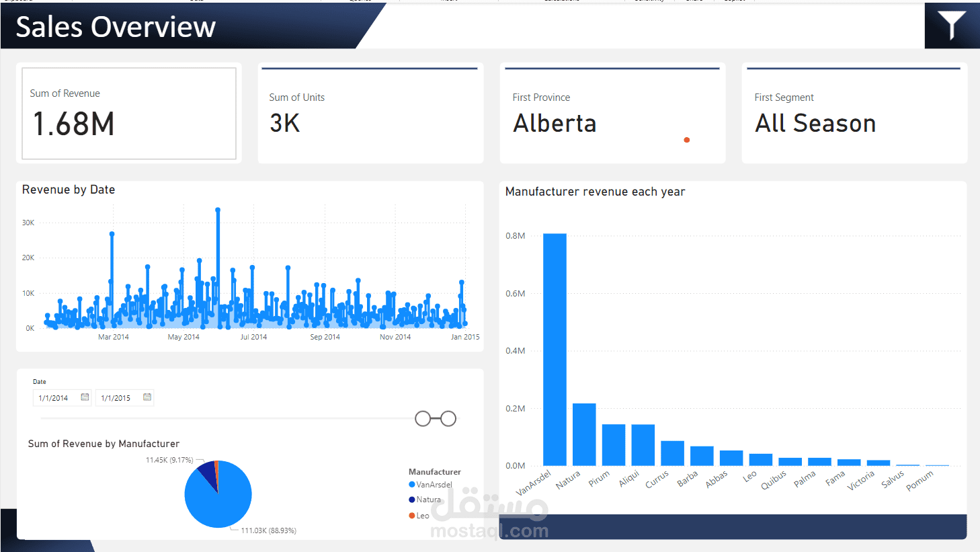Click the Sum of Revenue by Manufacturer title
980x552 pixels.
pyautogui.click(x=104, y=444)
